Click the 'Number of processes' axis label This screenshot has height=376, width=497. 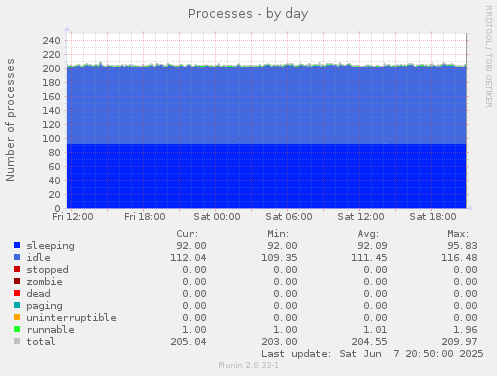click(x=10, y=120)
